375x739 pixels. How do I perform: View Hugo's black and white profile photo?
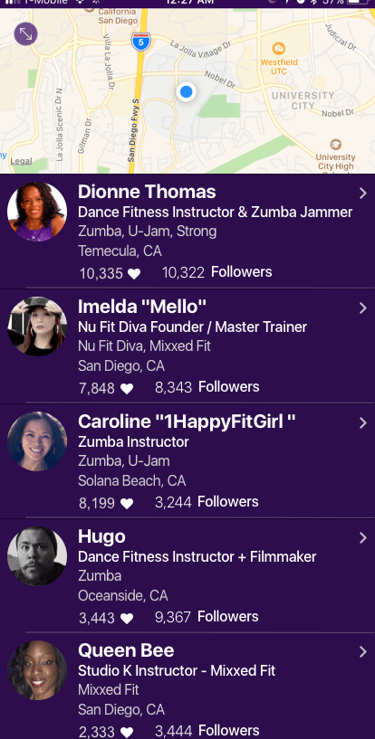[37, 556]
